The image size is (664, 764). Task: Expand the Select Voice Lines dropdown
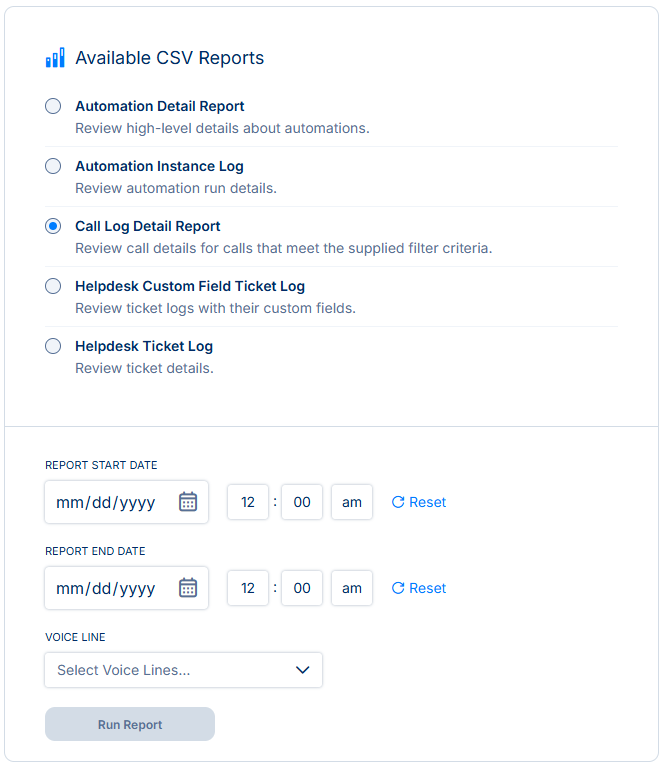pyautogui.click(x=184, y=670)
